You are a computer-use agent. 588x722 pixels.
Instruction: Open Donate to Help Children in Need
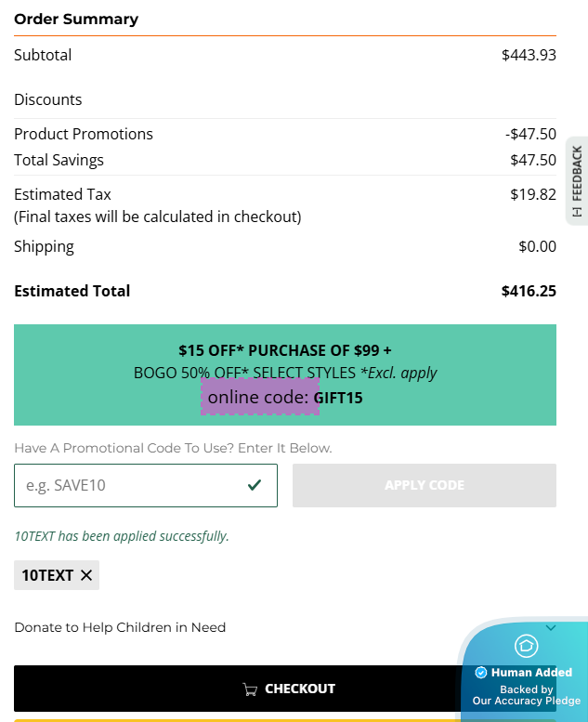coord(120,627)
